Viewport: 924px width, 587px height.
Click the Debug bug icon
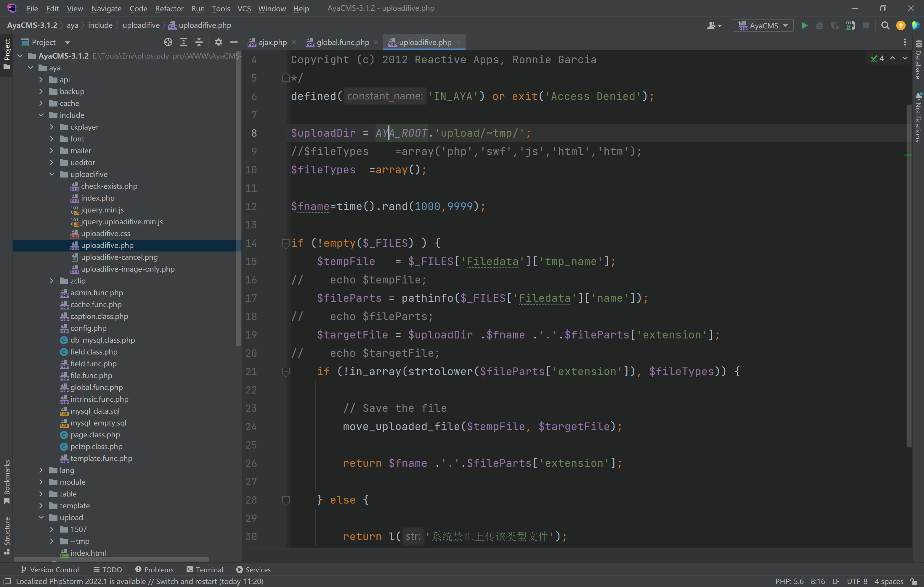pos(819,26)
